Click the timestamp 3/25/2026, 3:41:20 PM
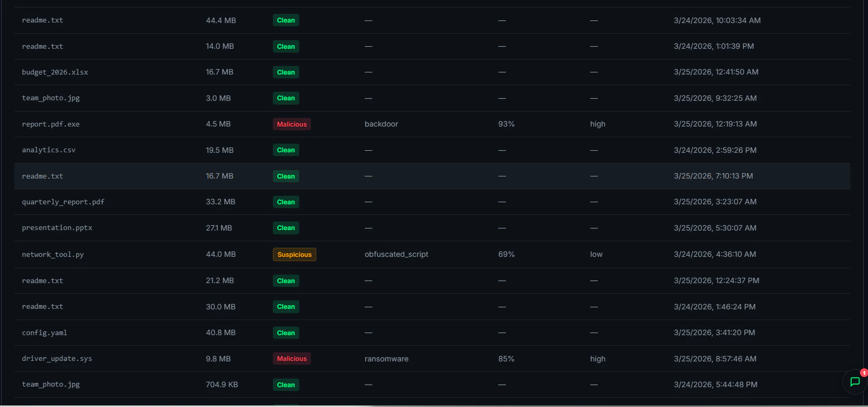The width and height of the screenshot is (868, 407). (x=714, y=332)
